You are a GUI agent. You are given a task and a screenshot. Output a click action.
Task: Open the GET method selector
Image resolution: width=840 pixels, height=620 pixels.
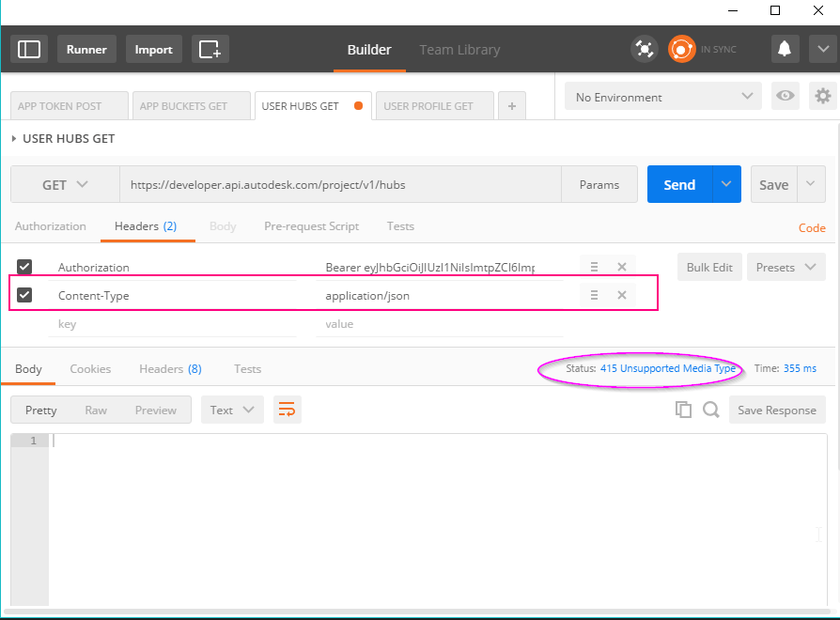click(64, 184)
